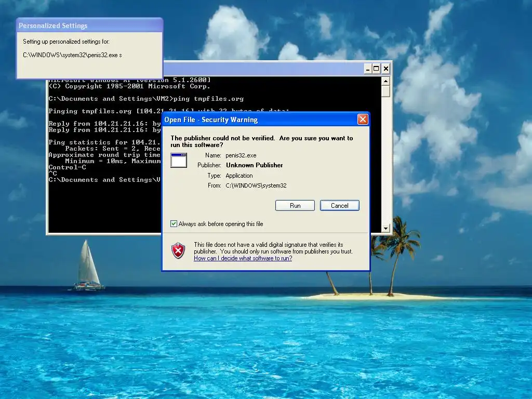Maximize the command prompt window
The height and width of the screenshot is (399, 532).
pos(376,69)
